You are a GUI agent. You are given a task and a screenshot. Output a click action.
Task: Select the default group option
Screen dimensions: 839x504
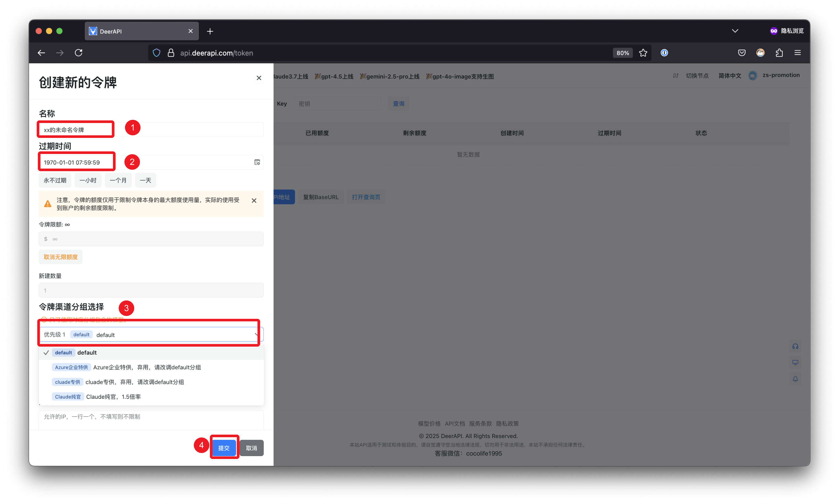[151, 353]
